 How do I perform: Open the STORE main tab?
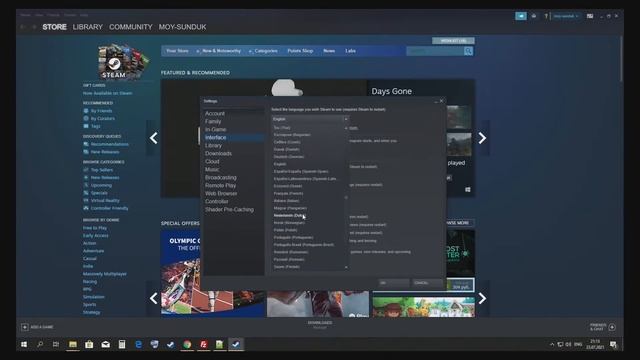54,27
